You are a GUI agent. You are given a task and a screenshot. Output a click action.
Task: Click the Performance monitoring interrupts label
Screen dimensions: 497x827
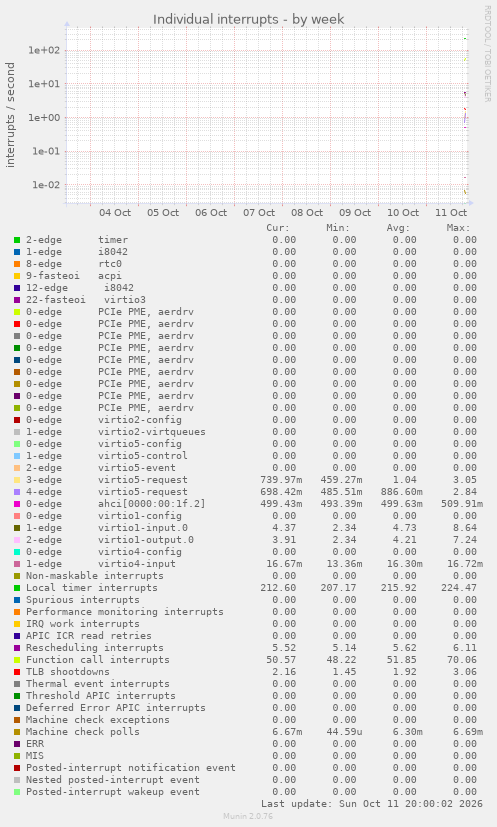(125, 612)
